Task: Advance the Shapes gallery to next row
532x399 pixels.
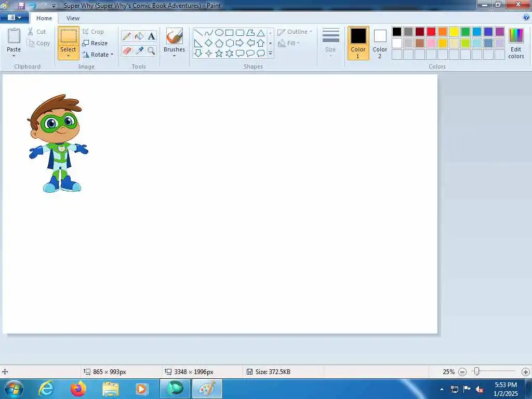Action: [270, 43]
